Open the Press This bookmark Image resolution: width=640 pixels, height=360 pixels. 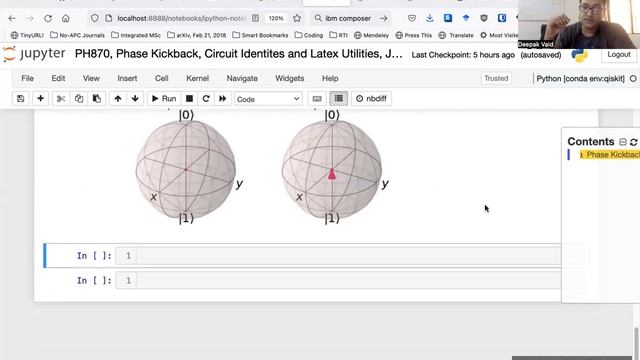[x=413, y=35]
